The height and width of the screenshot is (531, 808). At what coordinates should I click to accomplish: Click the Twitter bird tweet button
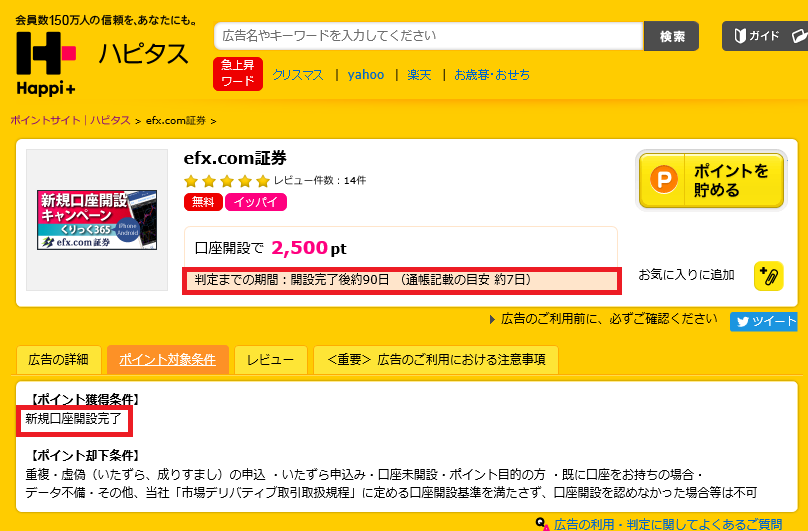coord(763,322)
